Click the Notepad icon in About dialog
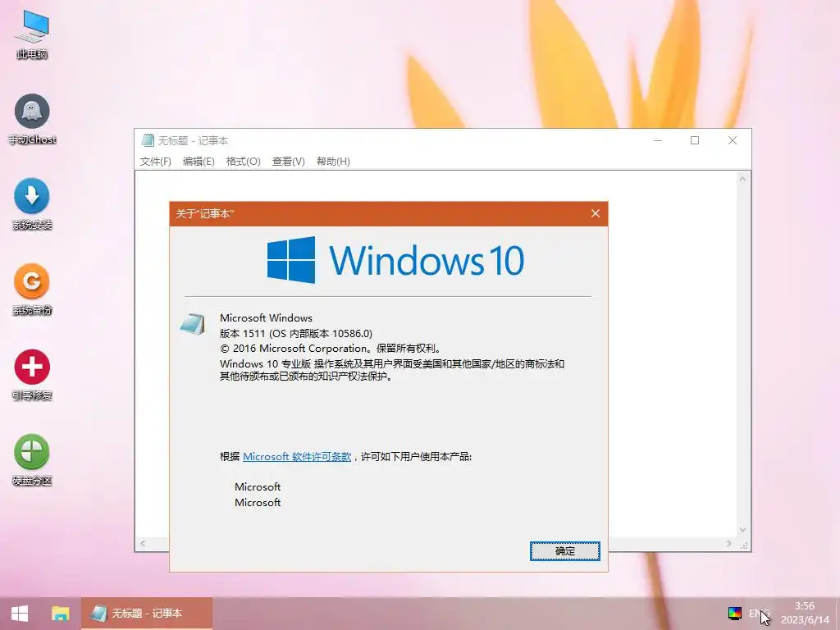Screen dimensions: 840x630 pos(192,324)
